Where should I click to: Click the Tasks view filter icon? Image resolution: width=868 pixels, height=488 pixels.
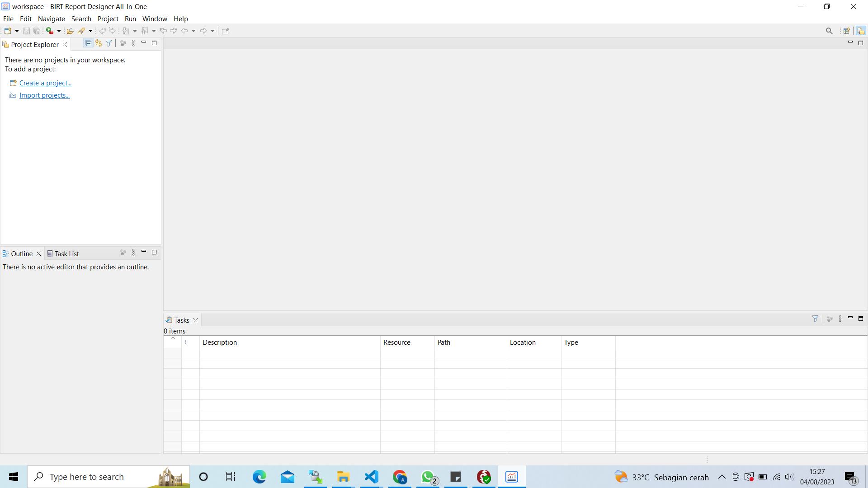(816, 319)
